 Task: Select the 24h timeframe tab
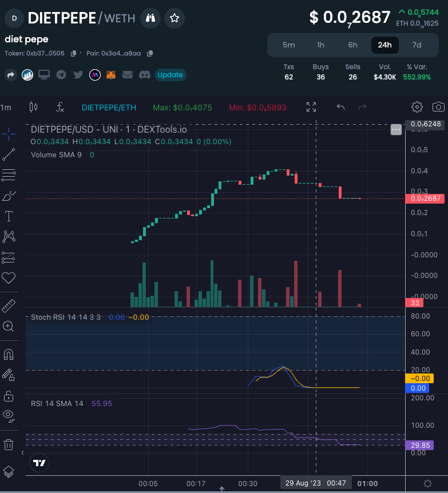(384, 45)
